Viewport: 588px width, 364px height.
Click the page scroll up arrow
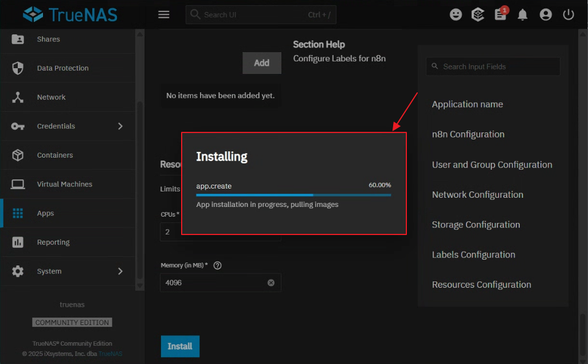(583, 34)
